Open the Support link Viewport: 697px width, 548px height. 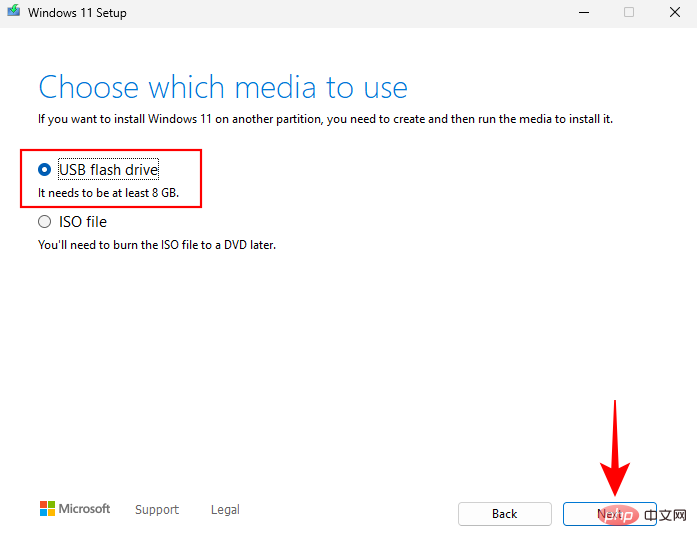click(157, 509)
